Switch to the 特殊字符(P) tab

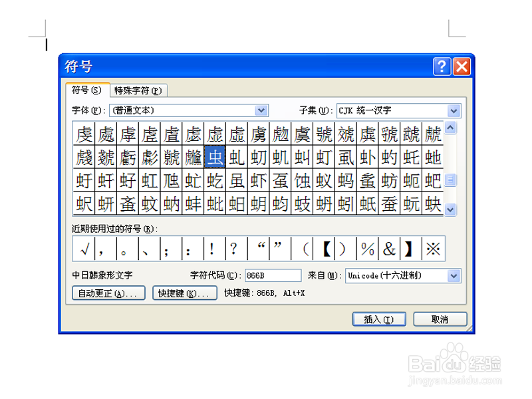138,90
